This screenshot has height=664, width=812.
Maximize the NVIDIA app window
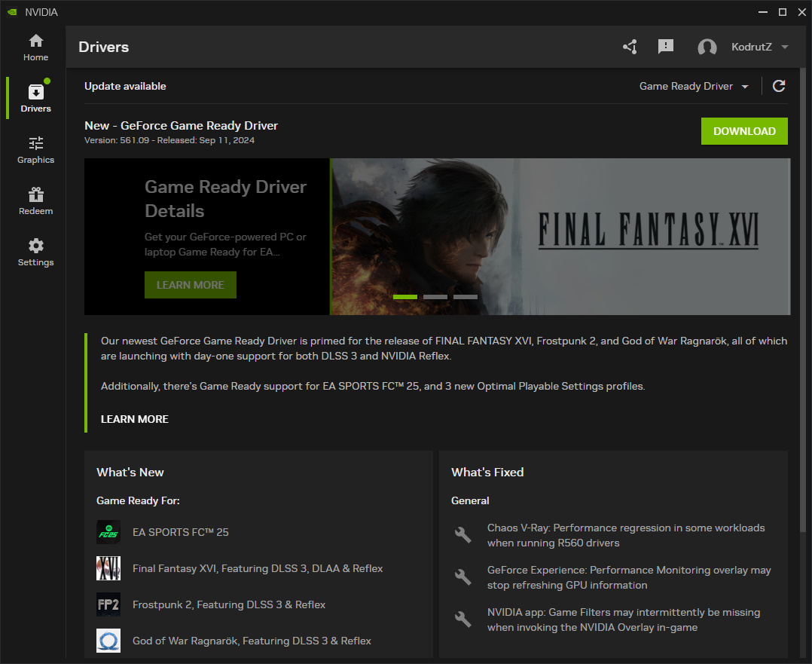pyautogui.click(x=783, y=12)
